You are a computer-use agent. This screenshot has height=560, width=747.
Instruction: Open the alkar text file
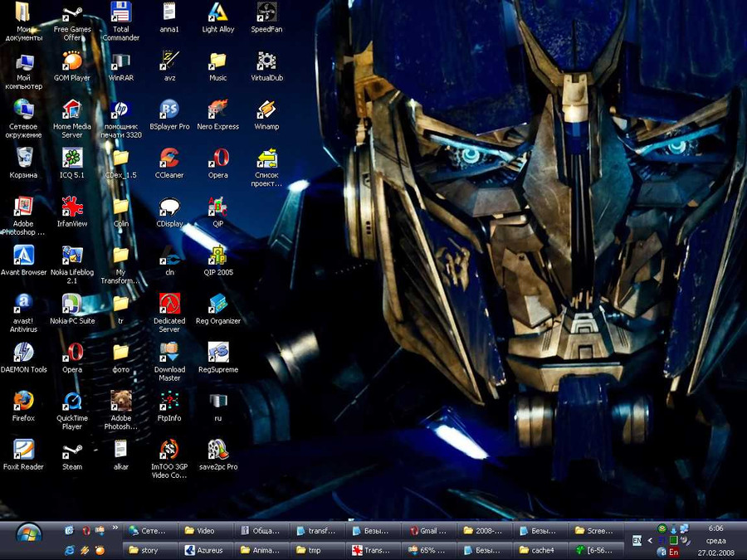tap(121, 455)
